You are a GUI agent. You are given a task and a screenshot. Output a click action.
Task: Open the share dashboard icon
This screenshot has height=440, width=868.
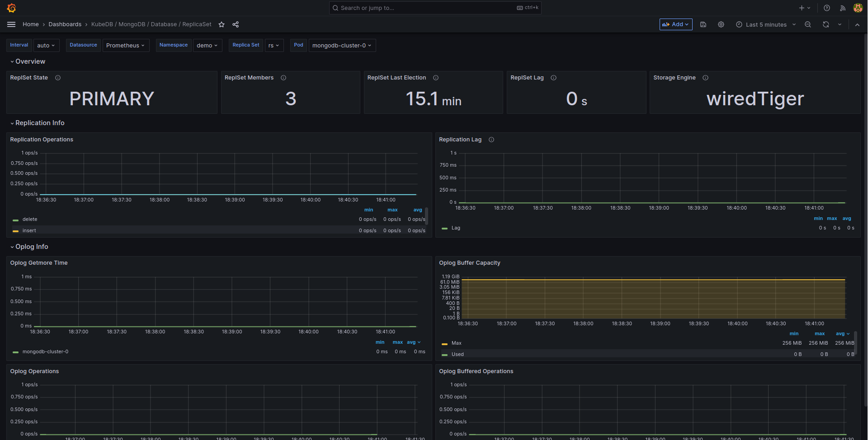point(236,24)
